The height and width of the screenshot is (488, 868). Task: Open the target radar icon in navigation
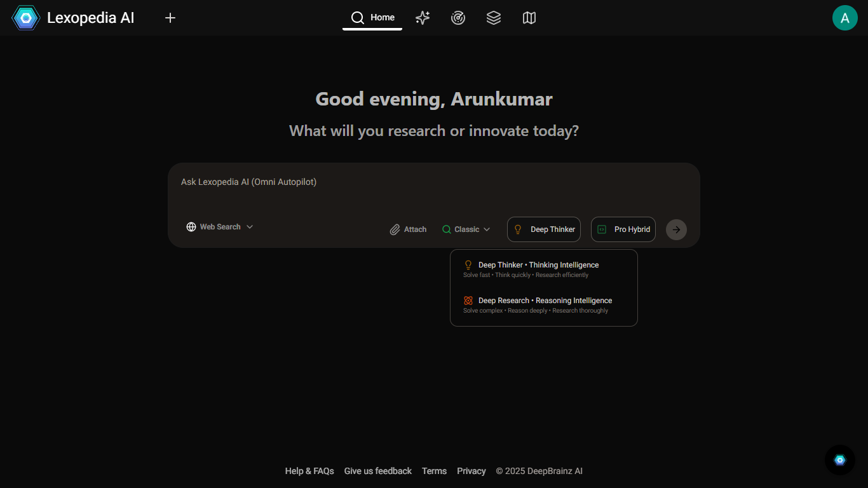point(458,18)
